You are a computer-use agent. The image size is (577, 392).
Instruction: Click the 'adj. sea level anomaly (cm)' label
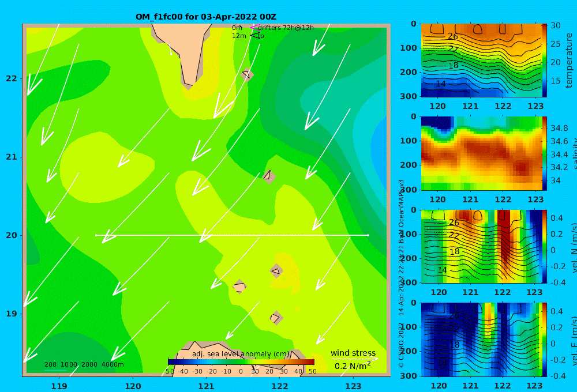pos(241,354)
